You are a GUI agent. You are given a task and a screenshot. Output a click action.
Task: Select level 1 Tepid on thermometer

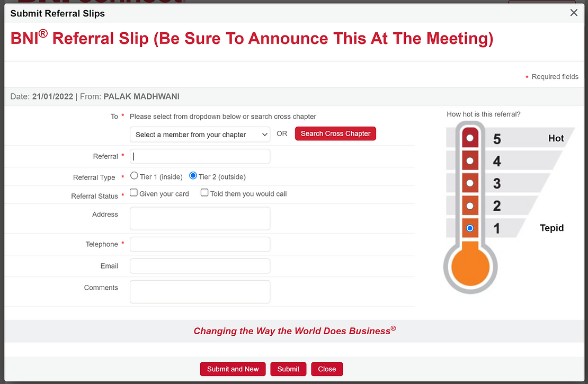[x=470, y=228]
